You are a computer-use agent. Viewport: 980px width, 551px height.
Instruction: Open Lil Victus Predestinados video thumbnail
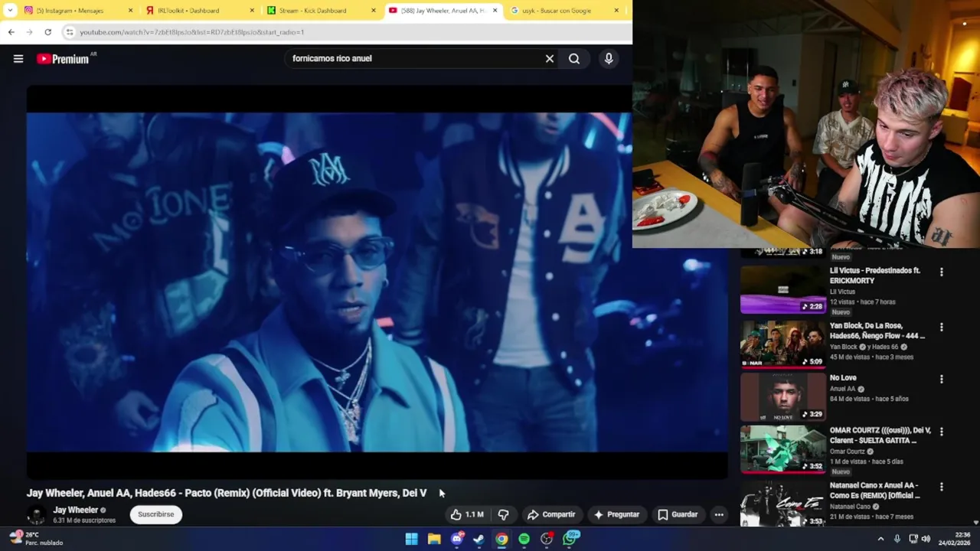pos(782,289)
